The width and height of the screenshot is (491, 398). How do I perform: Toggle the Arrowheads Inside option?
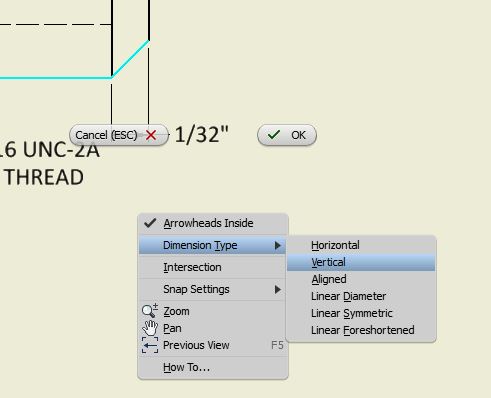[213, 223]
